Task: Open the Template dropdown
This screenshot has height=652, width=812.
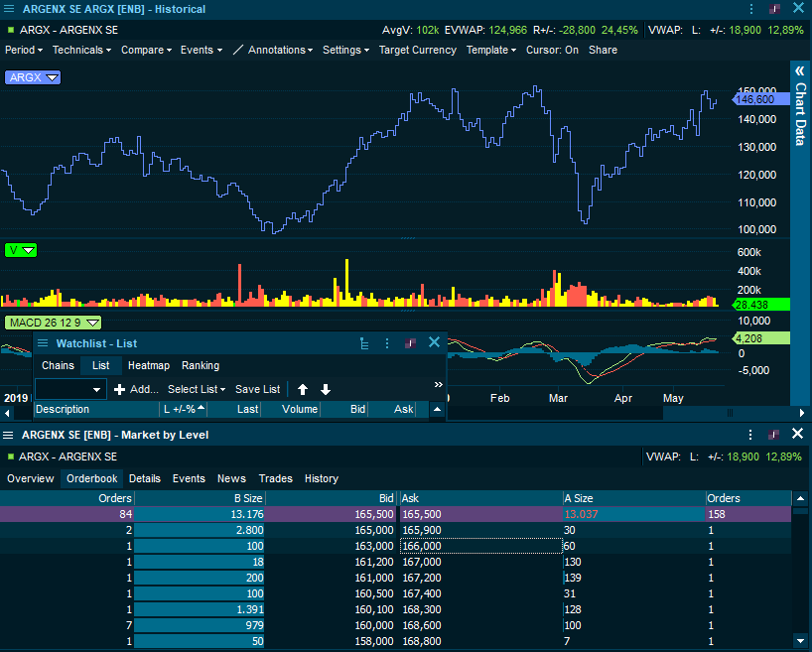Action: [x=491, y=50]
